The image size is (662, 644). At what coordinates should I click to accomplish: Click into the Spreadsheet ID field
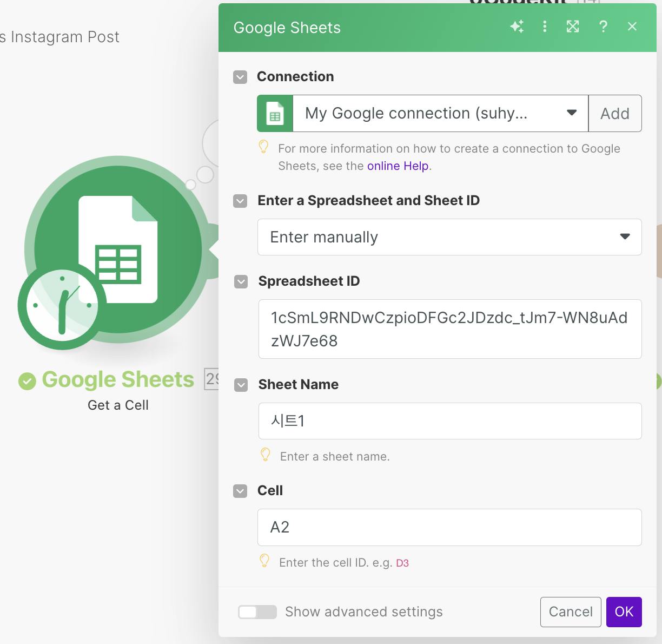(x=450, y=329)
